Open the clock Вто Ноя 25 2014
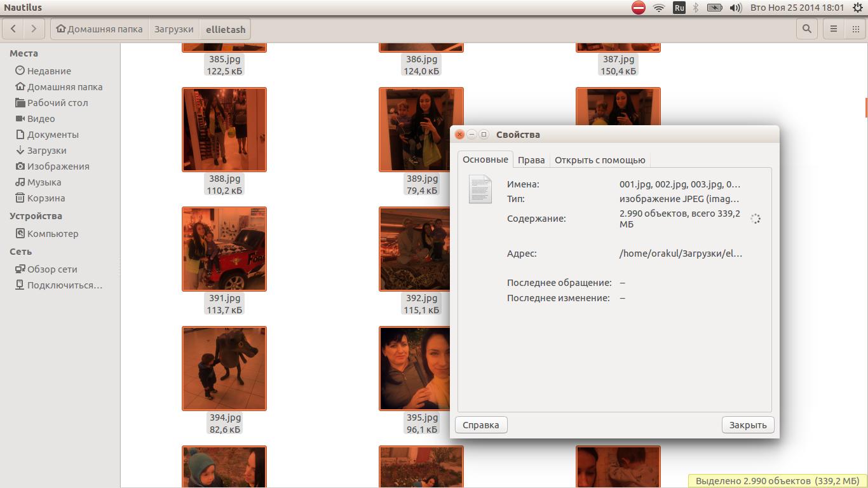Viewport: 868px width, 488px height. pos(797,8)
